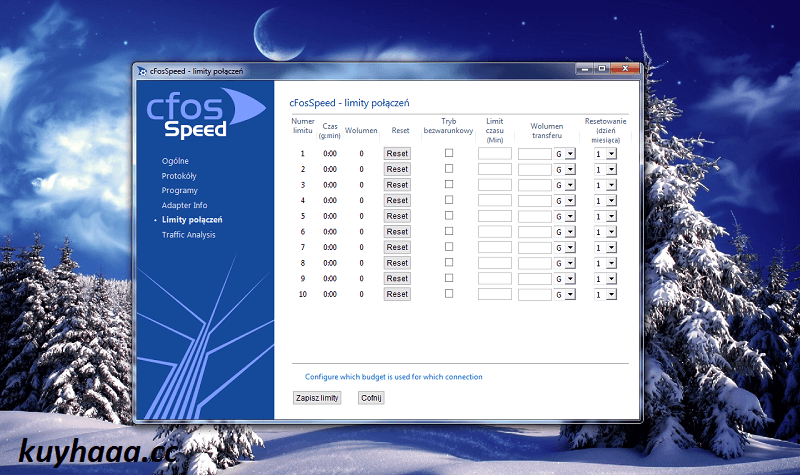Reset limit number 5
Viewport: 800px width, 475px height.
(397, 216)
